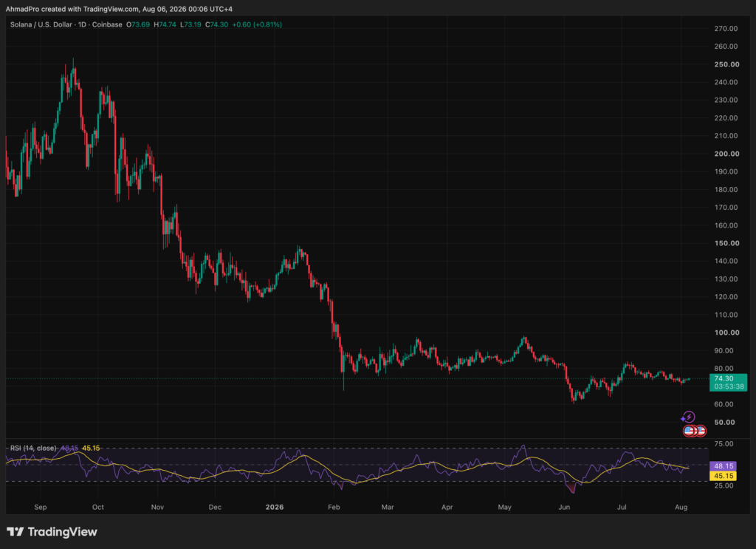The image size is (756, 549).
Task: Click the Aug marker on the time axis
Action: click(x=681, y=507)
